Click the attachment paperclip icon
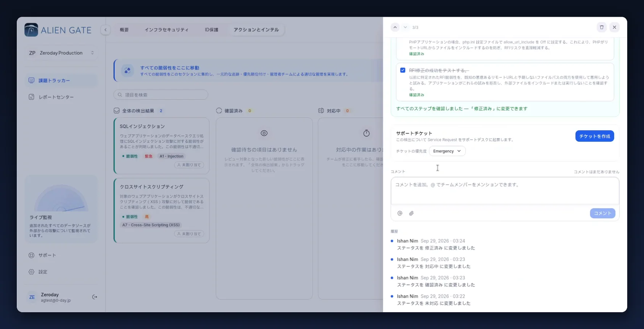The image size is (644, 329). (411, 213)
